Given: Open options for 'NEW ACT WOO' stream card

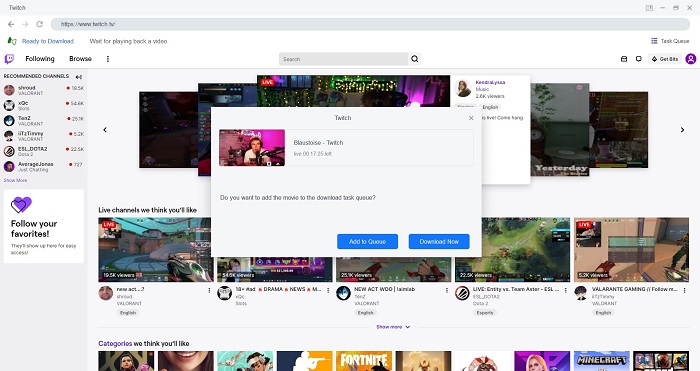Looking at the screenshot, I should (x=446, y=290).
